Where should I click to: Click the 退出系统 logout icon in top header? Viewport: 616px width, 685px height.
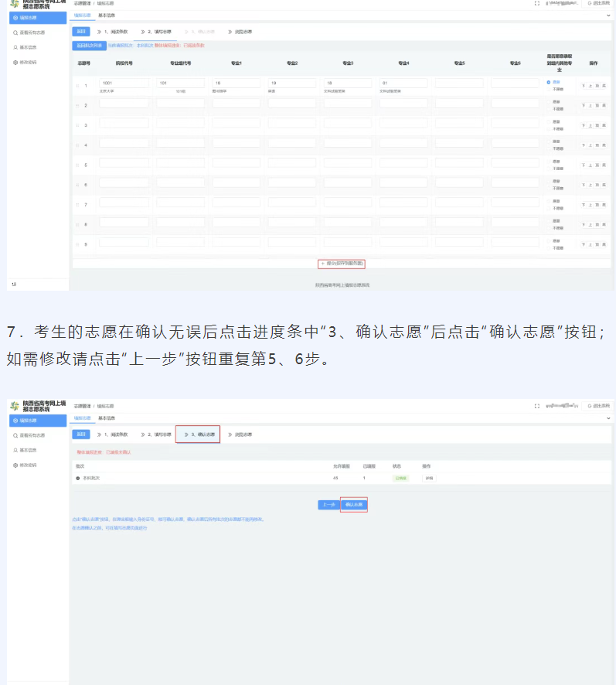590,4
